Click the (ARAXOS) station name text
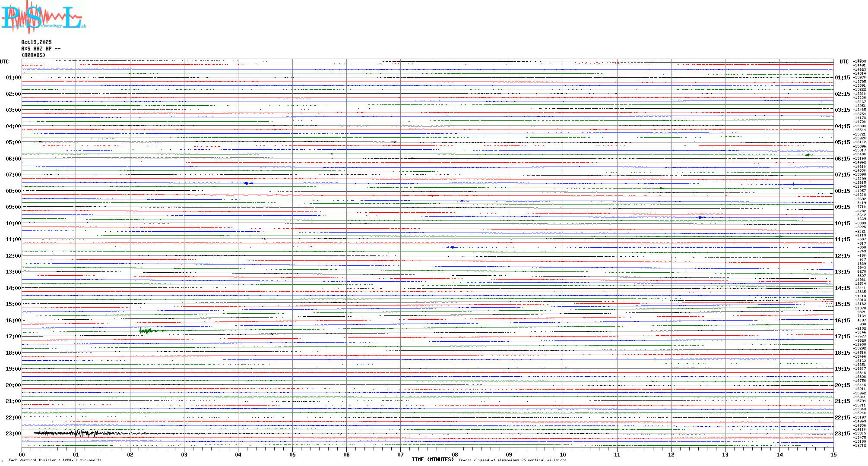 pyautogui.click(x=33, y=55)
